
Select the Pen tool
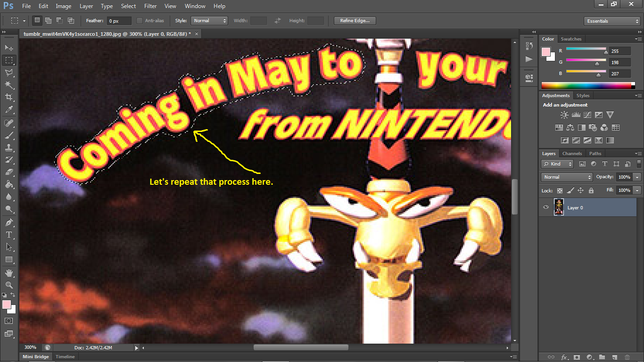(x=9, y=222)
